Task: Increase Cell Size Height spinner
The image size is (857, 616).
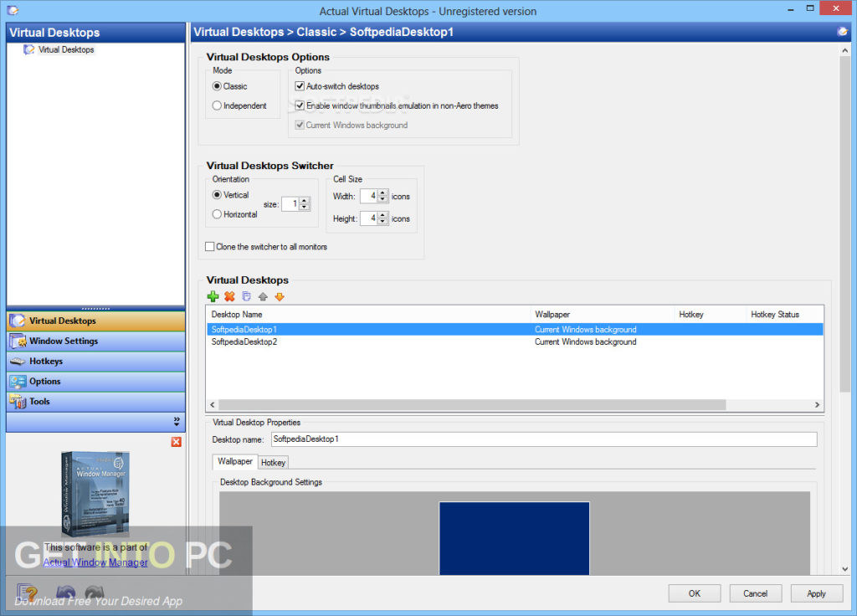Action: click(x=382, y=215)
